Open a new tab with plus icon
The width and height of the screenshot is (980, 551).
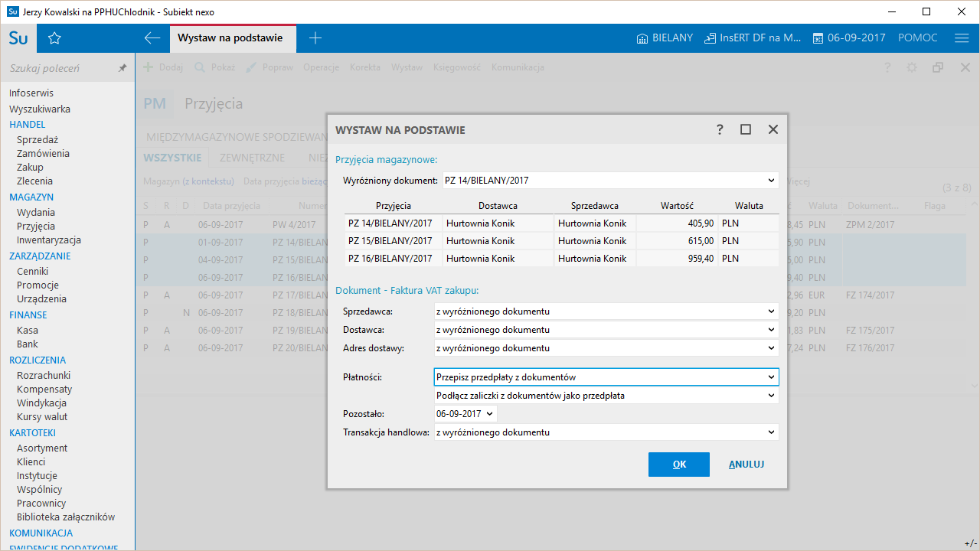[x=315, y=38]
